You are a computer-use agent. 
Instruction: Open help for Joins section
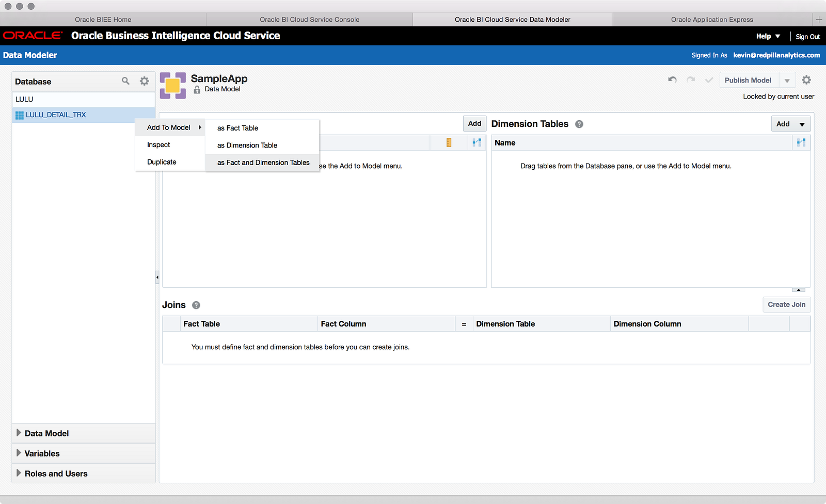coord(196,305)
